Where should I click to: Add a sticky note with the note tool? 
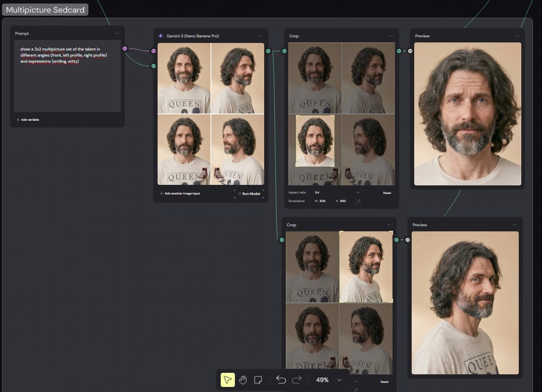pos(258,380)
